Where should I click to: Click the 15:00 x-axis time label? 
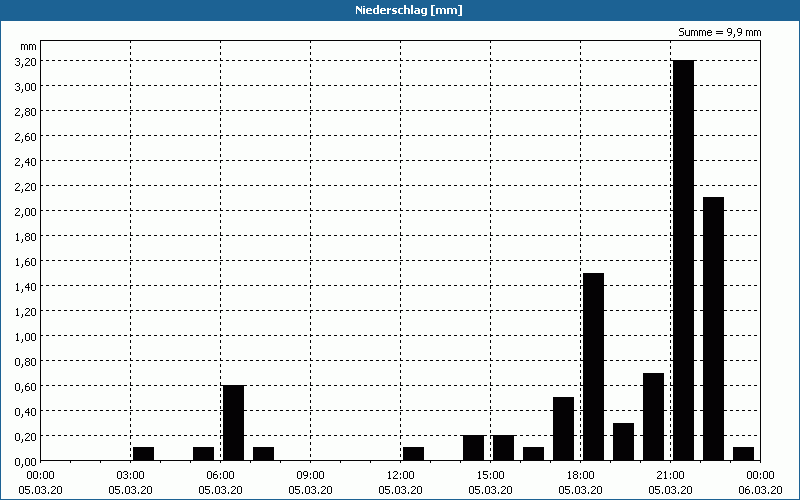(490, 476)
